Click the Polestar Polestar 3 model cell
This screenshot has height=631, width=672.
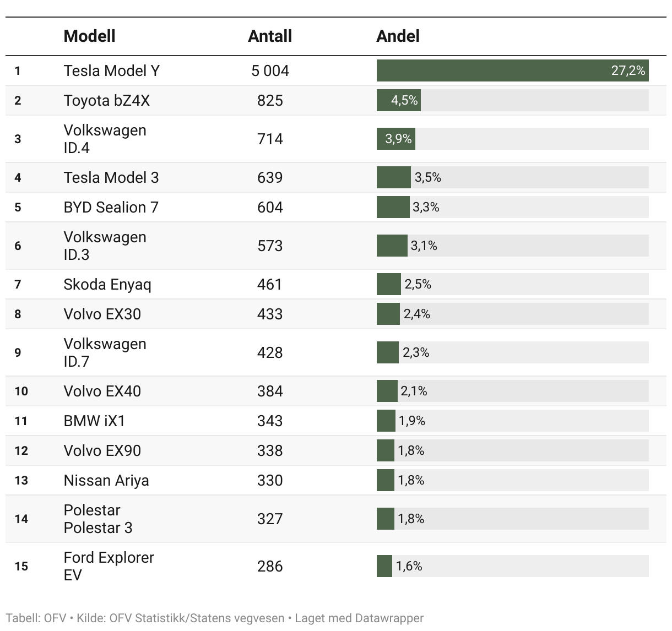[x=98, y=519]
